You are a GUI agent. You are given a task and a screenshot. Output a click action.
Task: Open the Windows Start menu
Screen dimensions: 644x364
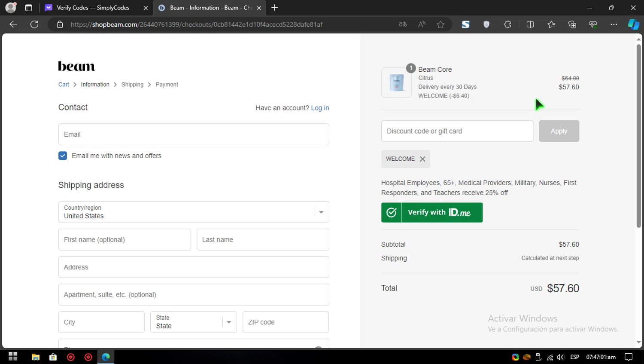(x=13, y=357)
